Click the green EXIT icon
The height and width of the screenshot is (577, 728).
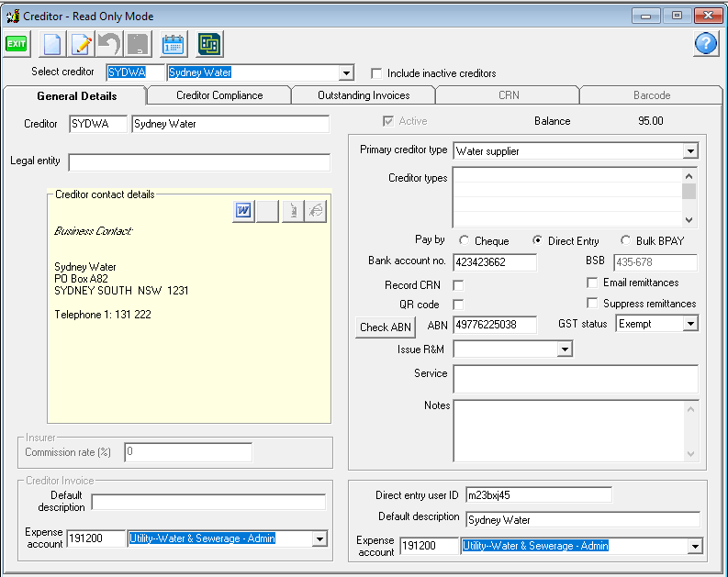[17, 44]
